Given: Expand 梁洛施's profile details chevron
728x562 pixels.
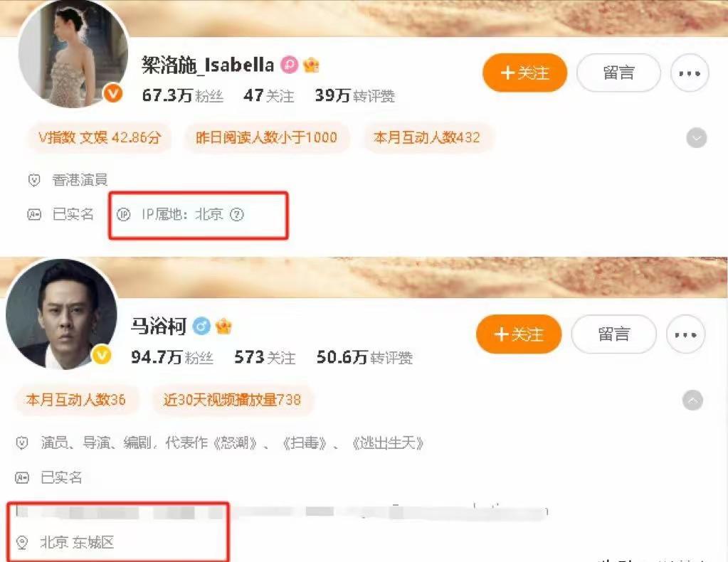Looking at the screenshot, I should pos(697,138).
